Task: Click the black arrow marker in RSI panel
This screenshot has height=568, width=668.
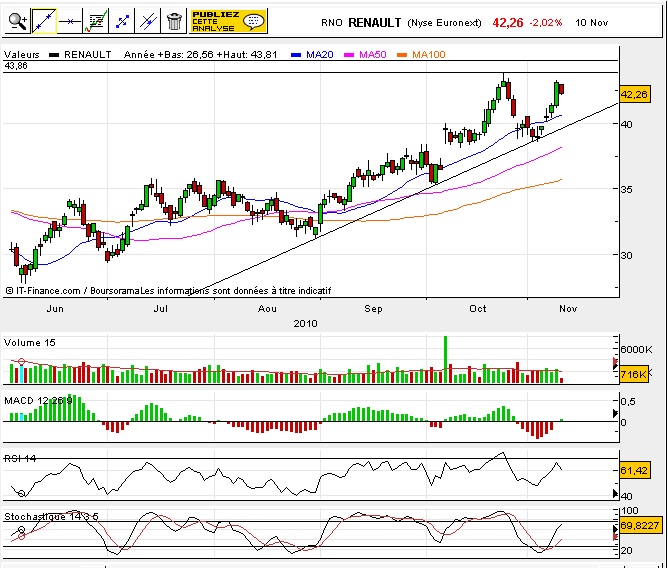Action: 615,493
